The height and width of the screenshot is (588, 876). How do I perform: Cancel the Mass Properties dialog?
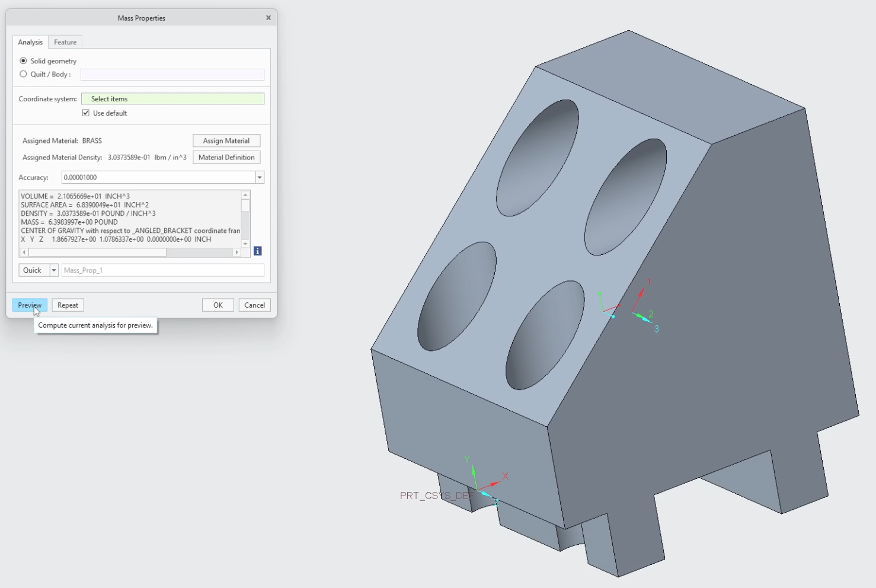click(255, 305)
